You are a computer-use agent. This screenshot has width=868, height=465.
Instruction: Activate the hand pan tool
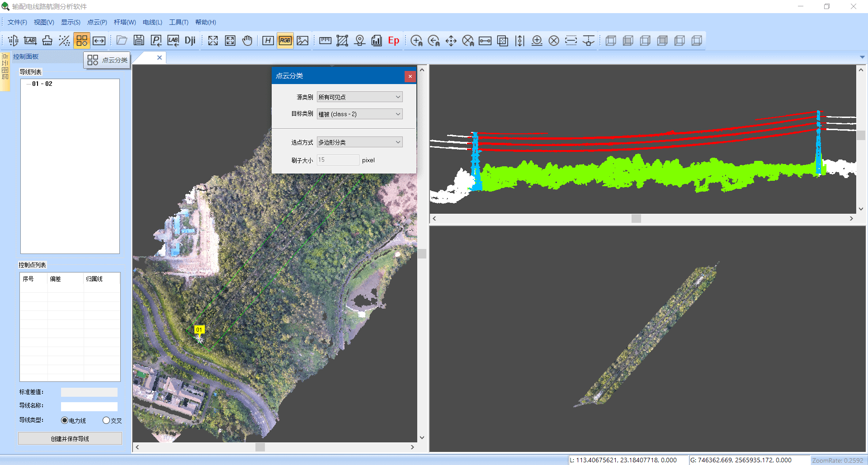[247, 40]
